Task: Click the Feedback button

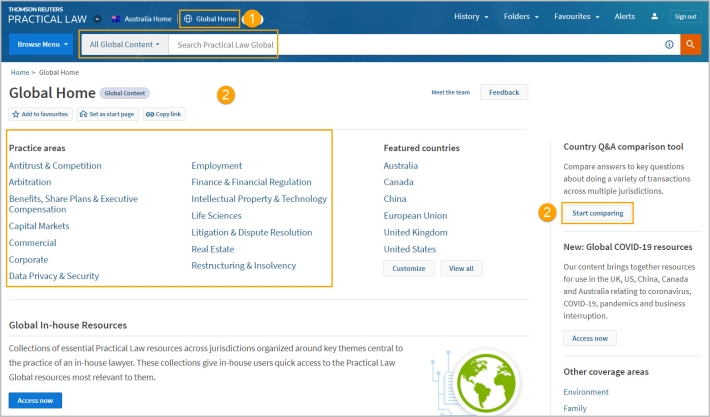Action: (x=504, y=92)
